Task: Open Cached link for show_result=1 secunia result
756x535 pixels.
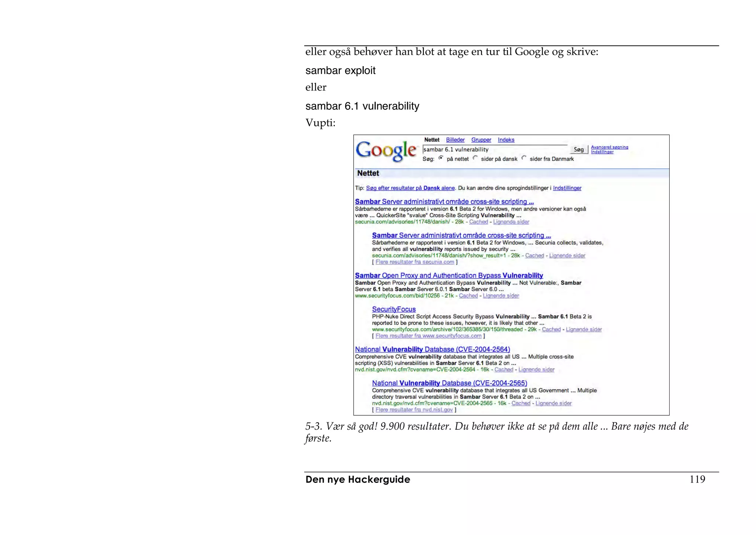Action: [x=535, y=255]
